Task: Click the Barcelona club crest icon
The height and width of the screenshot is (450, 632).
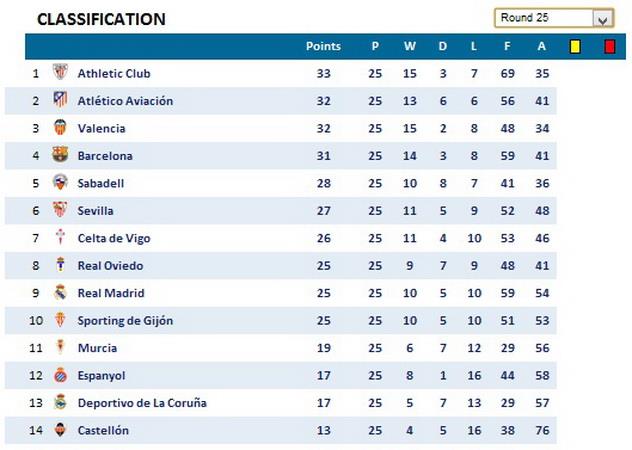Action: coord(60,155)
